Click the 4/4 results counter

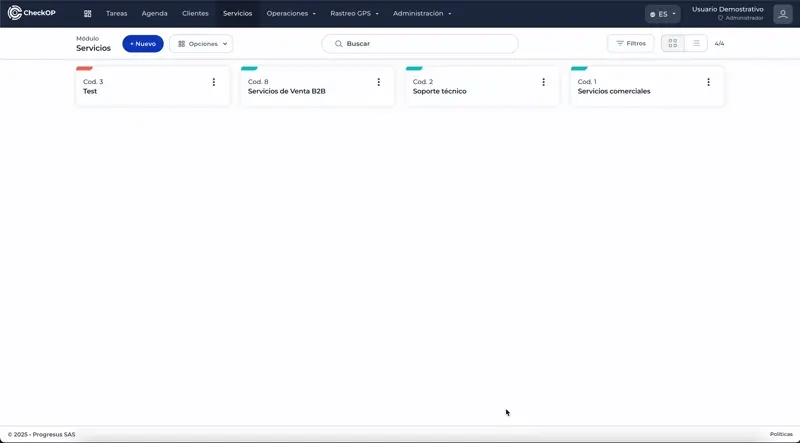719,44
